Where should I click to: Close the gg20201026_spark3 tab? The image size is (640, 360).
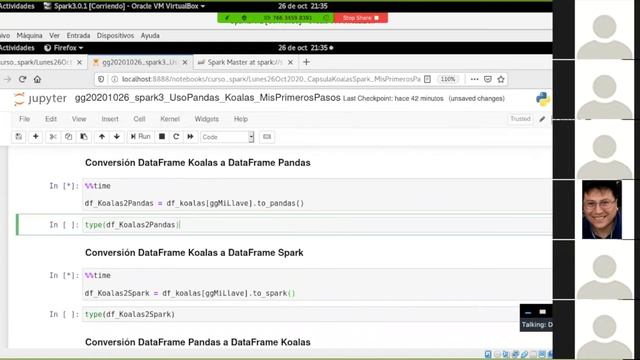coord(185,62)
